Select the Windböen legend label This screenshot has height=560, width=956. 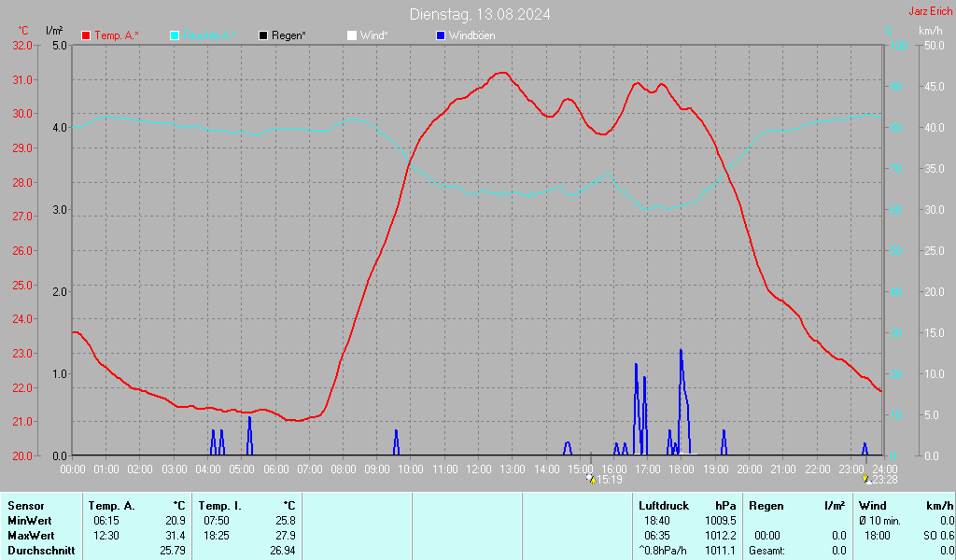(471, 35)
